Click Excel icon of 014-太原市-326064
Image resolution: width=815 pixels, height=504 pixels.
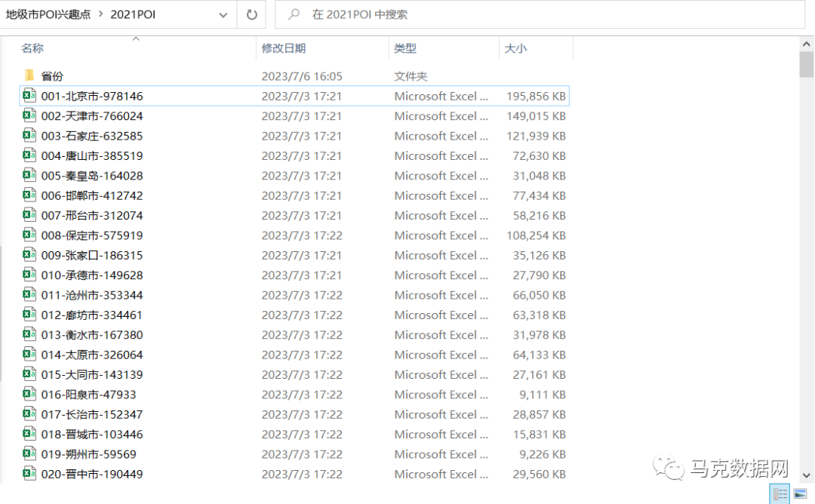[x=29, y=355]
